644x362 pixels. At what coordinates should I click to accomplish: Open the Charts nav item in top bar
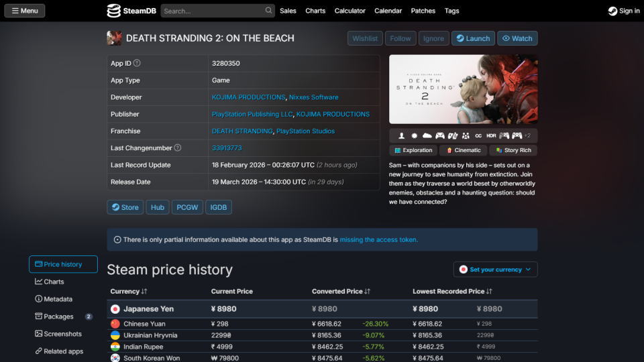click(315, 11)
